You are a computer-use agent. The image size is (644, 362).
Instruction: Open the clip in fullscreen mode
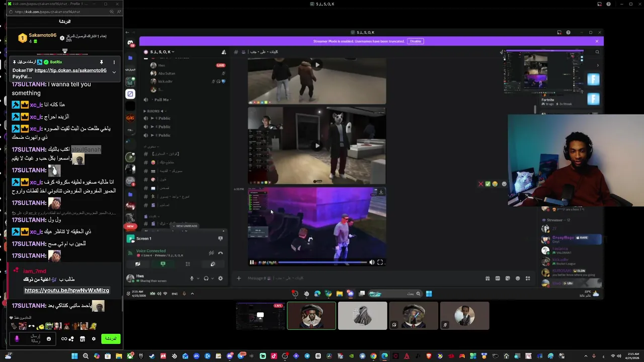click(x=380, y=262)
